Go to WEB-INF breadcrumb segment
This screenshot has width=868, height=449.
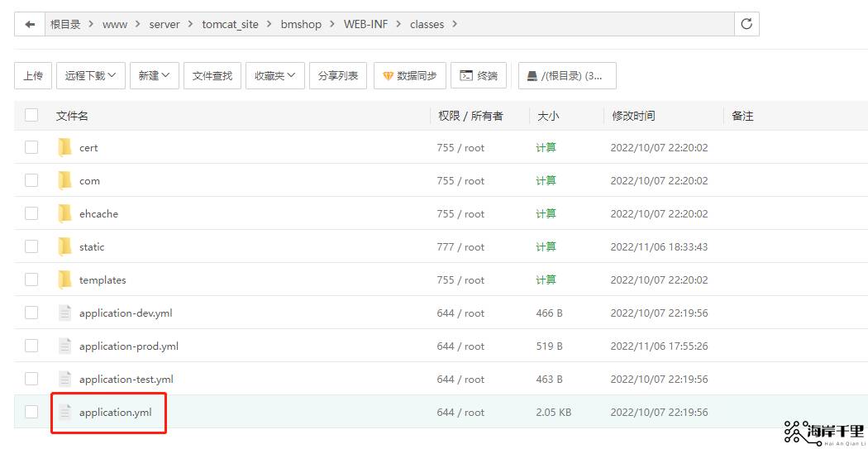click(x=365, y=24)
